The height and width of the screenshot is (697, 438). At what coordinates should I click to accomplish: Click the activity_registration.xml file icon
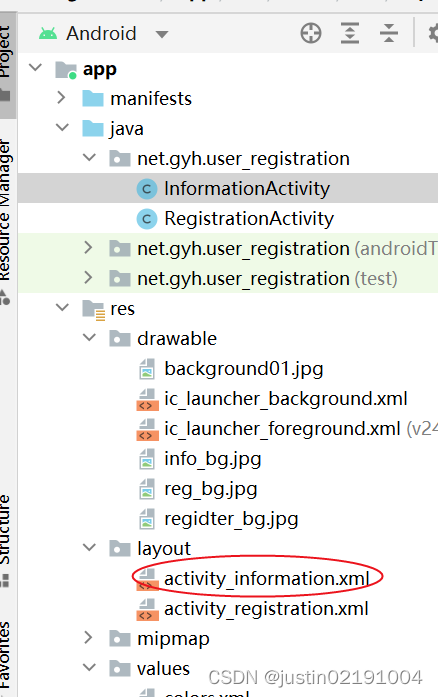coord(147,609)
